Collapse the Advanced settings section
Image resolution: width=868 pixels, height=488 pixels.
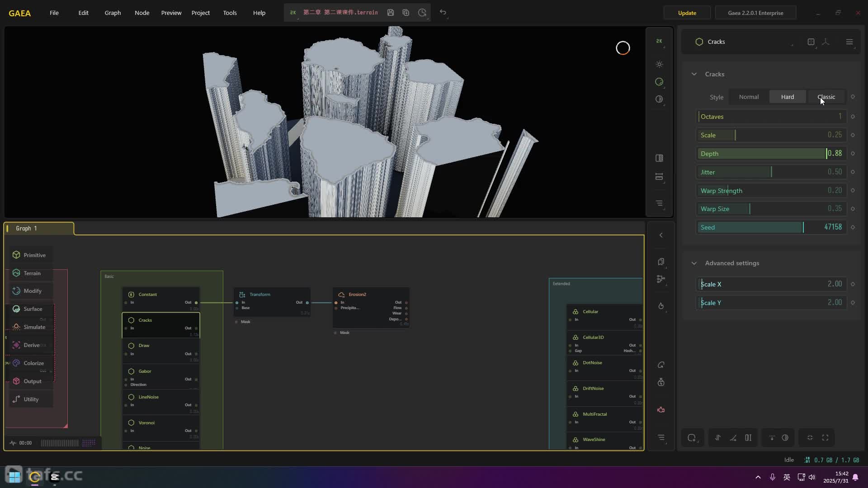(694, 263)
